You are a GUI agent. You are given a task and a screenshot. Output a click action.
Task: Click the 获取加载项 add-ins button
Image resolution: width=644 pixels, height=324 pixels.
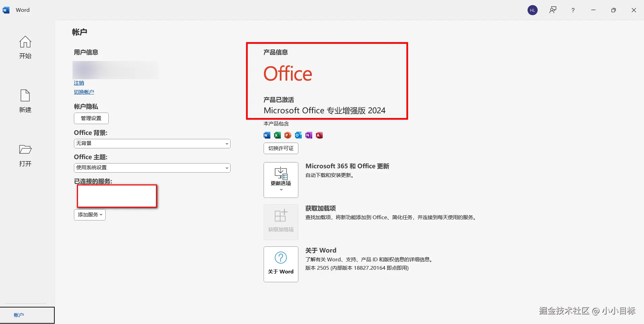point(281,222)
